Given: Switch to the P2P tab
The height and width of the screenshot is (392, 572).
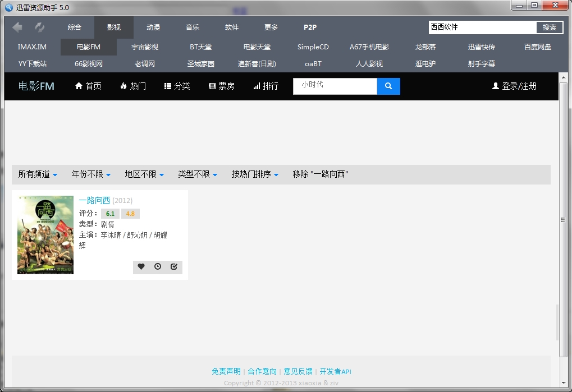Looking at the screenshot, I should point(310,27).
